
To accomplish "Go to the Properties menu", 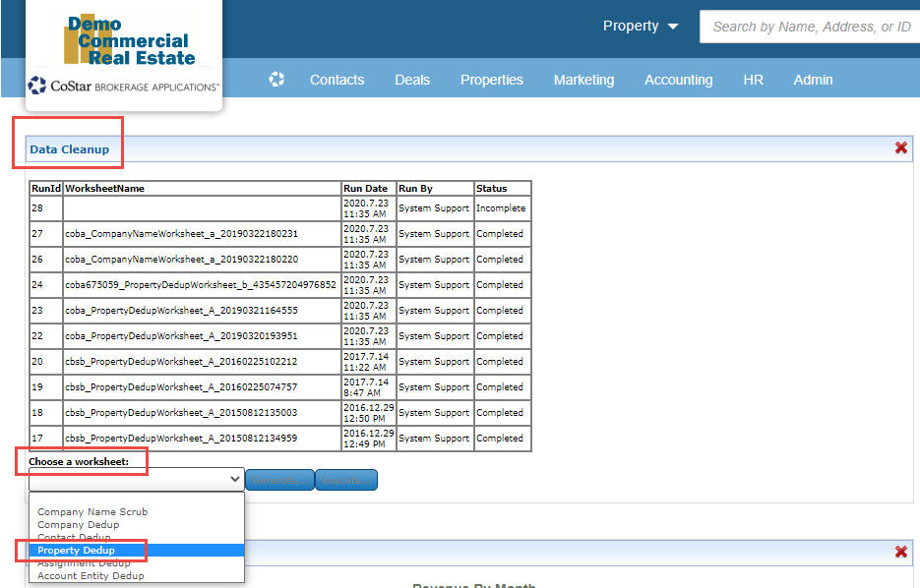I will 491,80.
